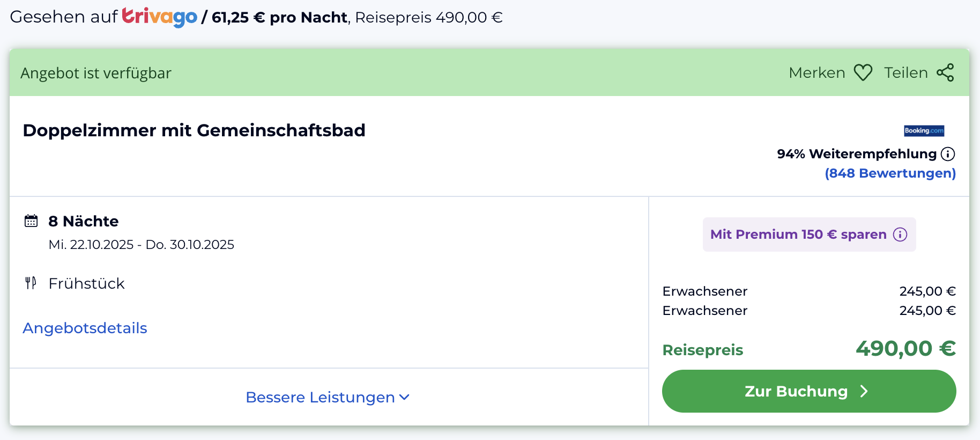Screen dimensions: 980x440
Task: Open the 848 Bewertungen link
Action: (x=890, y=173)
